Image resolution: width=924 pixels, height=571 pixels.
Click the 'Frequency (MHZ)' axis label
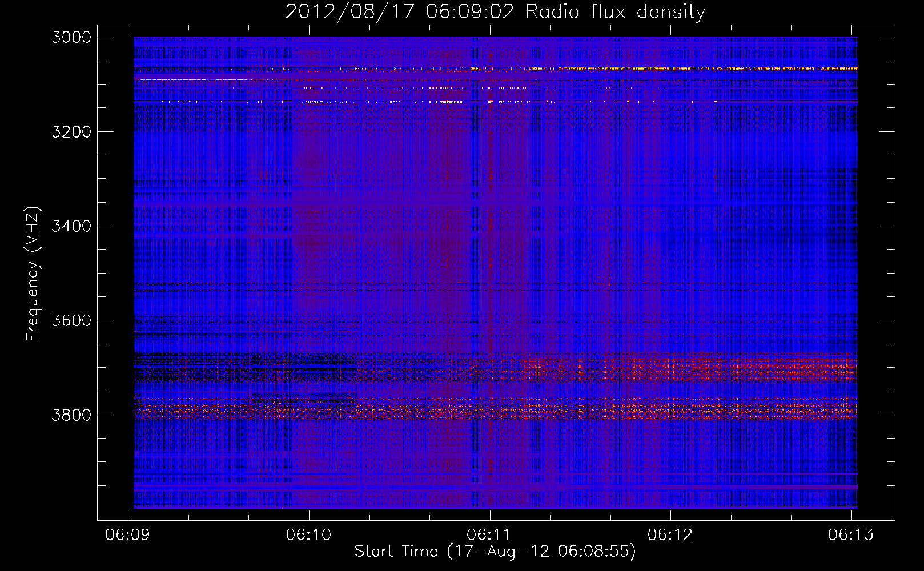pyautogui.click(x=33, y=274)
